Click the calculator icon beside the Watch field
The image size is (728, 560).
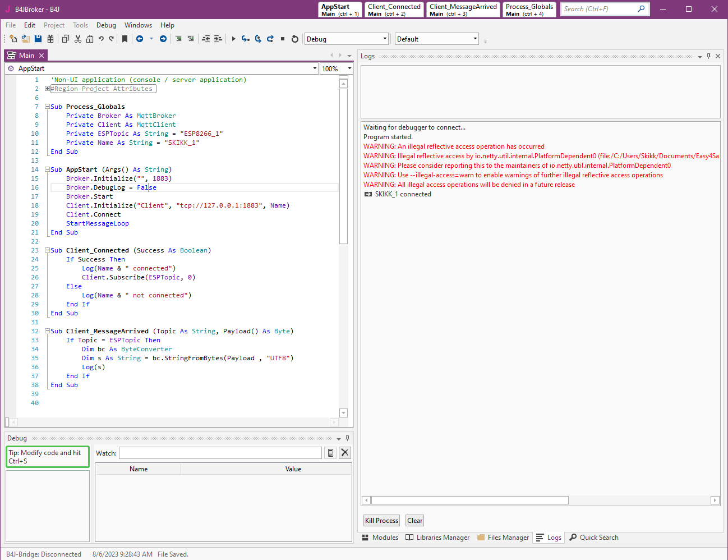331,453
